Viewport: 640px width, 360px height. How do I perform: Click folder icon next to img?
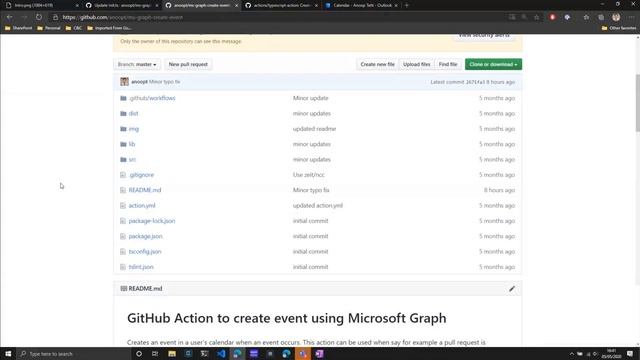pyautogui.click(x=123, y=129)
